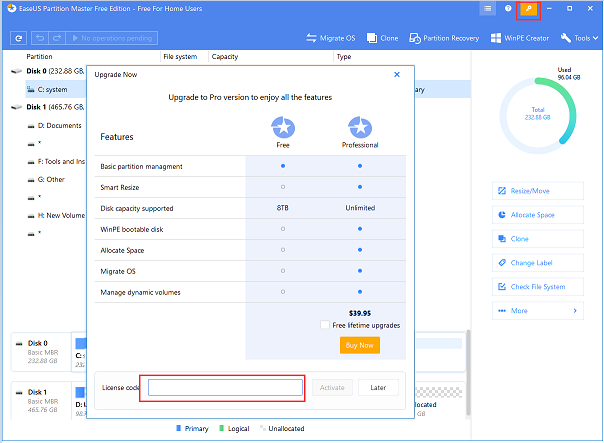The image size is (604, 443).
Task: Click the Migrate OS feature row
Action: (x=250, y=271)
